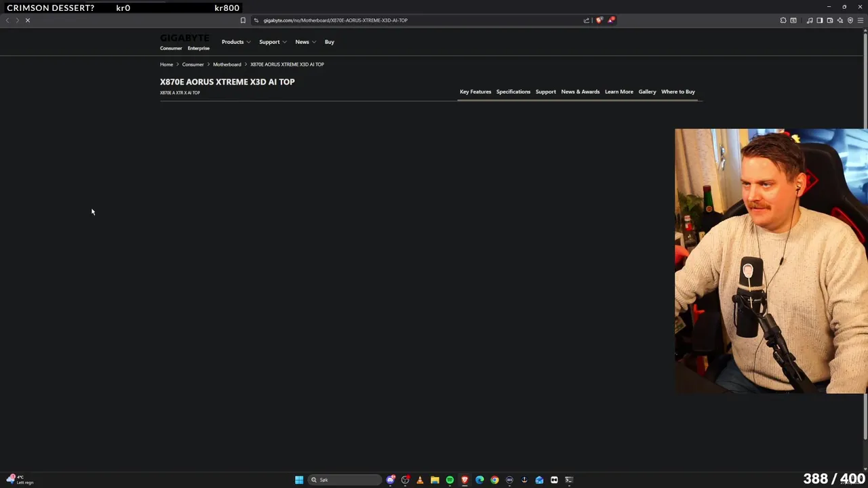Open the Brave VPN shield icon
The height and width of the screenshot is (488, 868).
coord(850,20)
